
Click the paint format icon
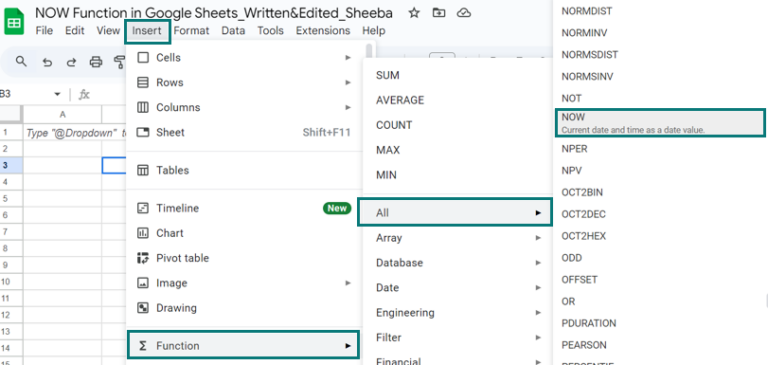pyautogui.click(x=120, y=62)
